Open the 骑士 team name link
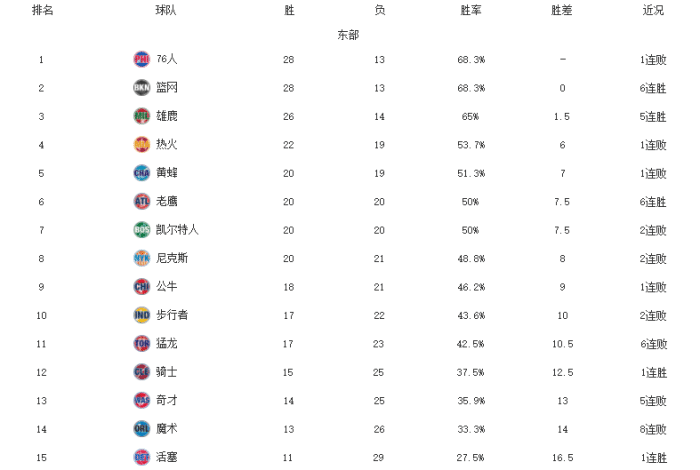Screen dimensions: 700x470 tap(166, 372)
